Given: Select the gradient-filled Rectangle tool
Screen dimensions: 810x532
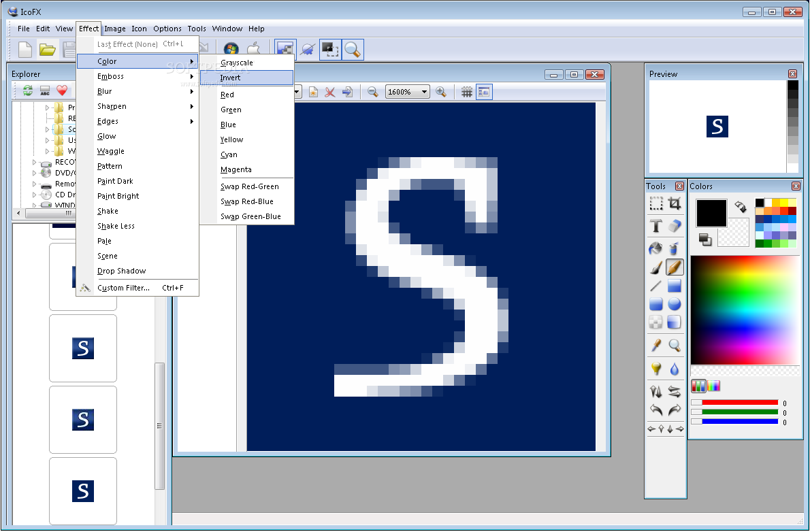Looking at the screenshot, I should tap(674, 286).
